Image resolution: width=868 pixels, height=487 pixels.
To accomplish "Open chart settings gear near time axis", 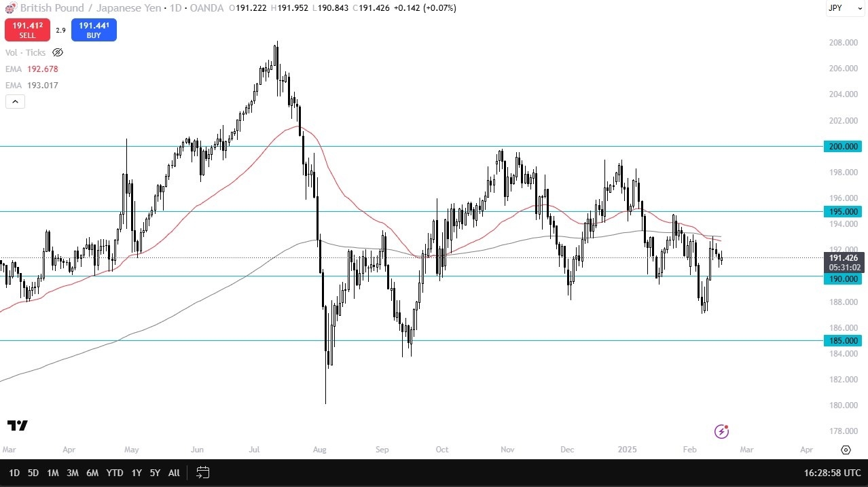I will tap(846, 450).
